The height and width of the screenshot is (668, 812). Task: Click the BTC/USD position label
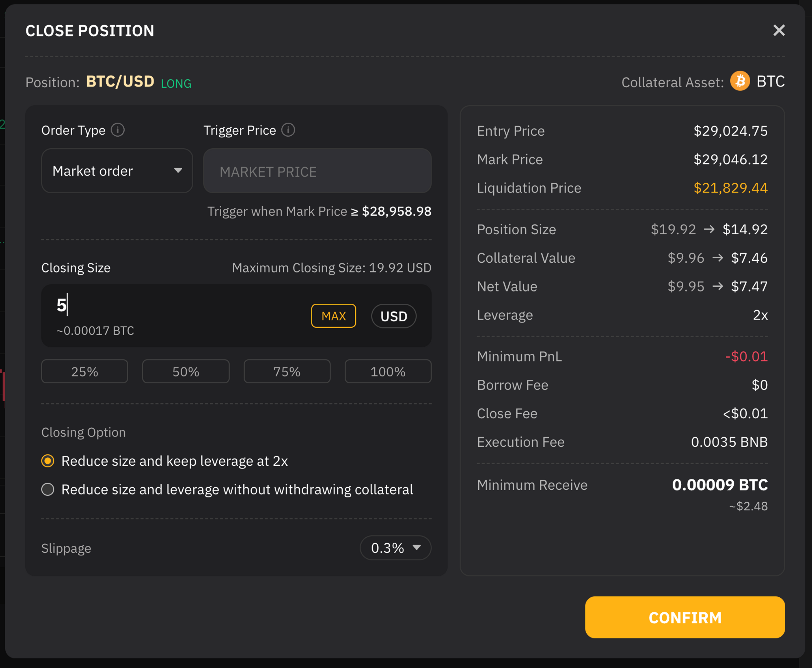point(120,82)
